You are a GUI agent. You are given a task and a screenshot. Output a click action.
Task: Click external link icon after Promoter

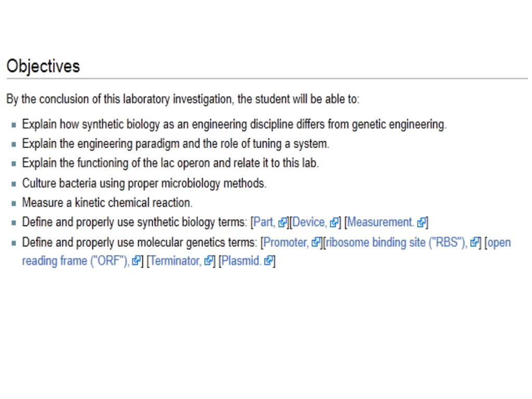[x=315, y=242]
